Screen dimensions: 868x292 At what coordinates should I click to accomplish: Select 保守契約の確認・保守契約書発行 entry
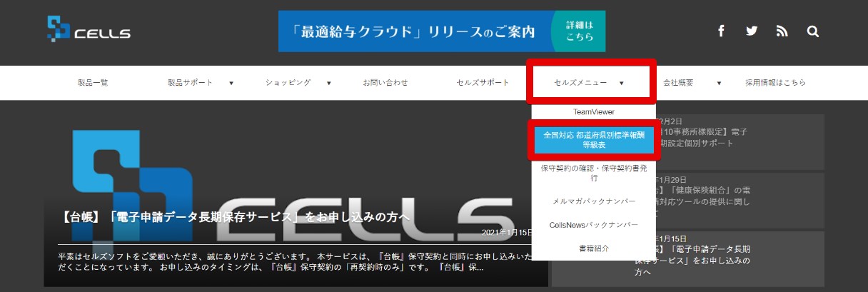point(593,173)
